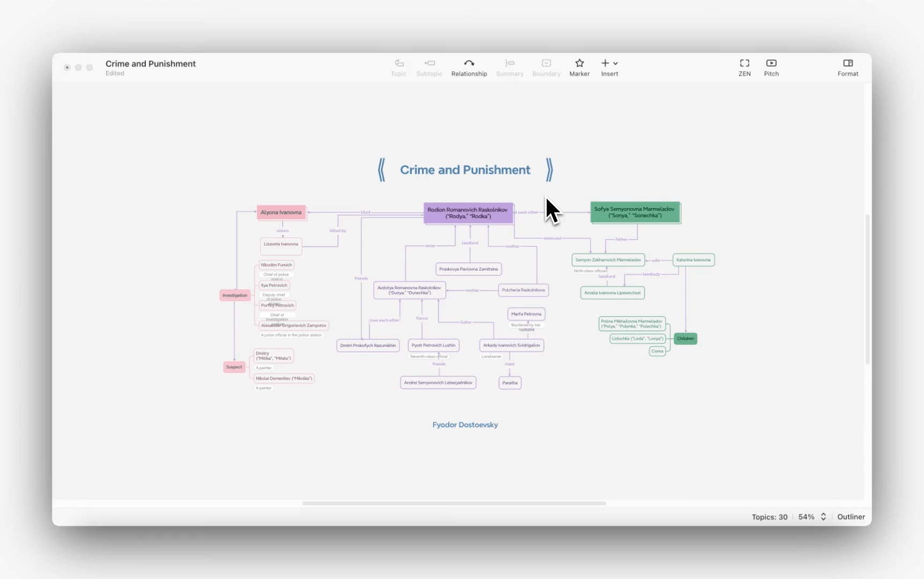The width and height of the screenshot is (924, 579).
Task: Select the Pyotr Petrovich Luzhin topic
Action: point(434,345)
